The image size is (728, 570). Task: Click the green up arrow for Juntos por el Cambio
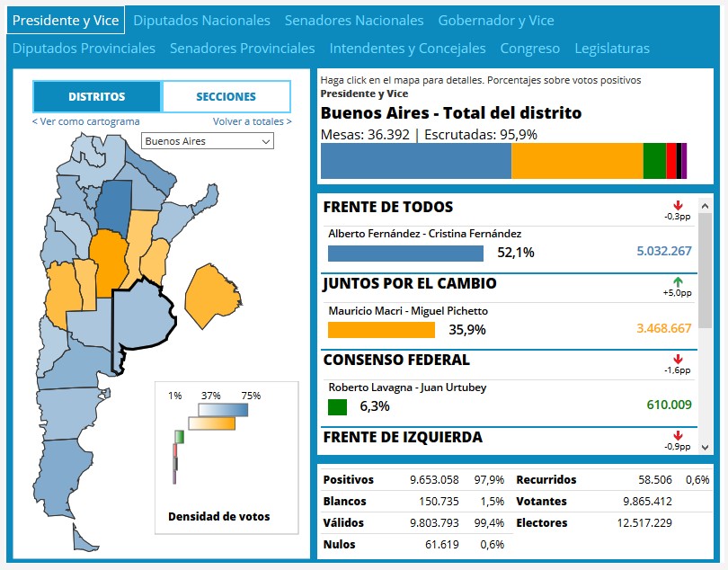[x=678, y=282]
